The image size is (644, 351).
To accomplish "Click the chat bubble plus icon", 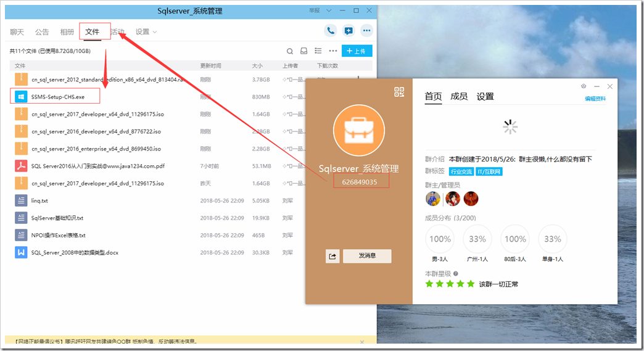I will pos(349,30).
